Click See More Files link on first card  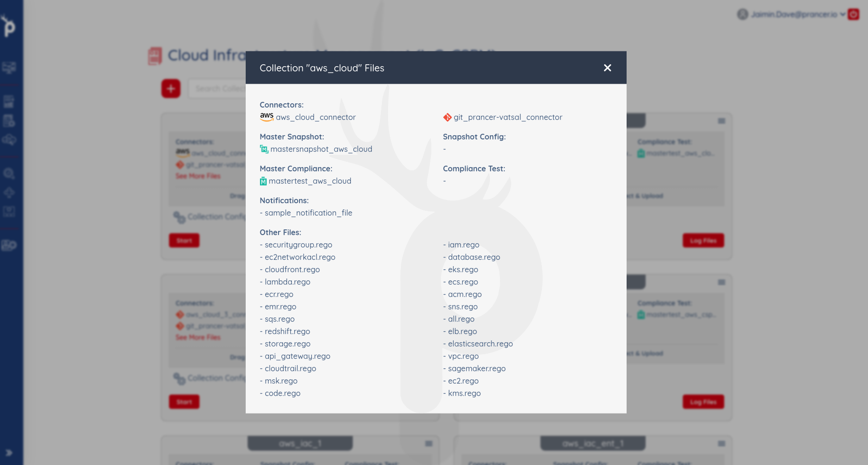(x=198, y=176)
